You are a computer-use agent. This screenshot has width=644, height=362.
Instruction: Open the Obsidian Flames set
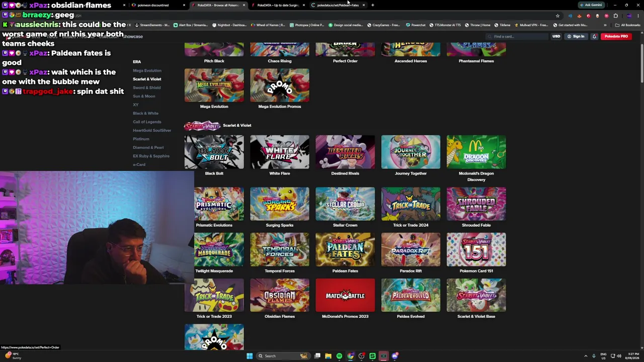point(280,295)
